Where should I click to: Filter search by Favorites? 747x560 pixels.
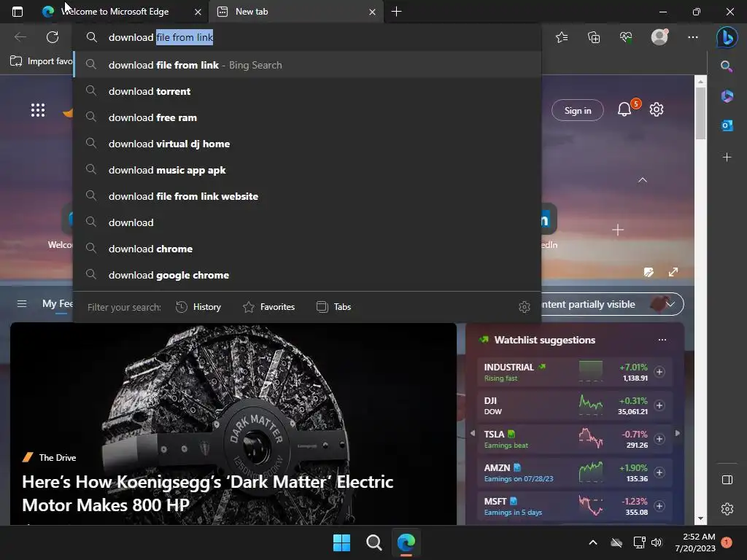(x=268, y=307)
